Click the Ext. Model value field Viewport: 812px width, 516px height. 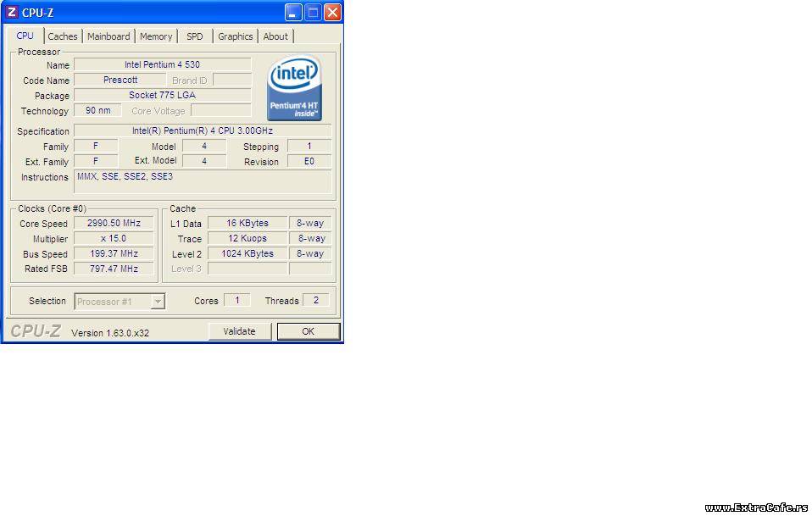204,161
